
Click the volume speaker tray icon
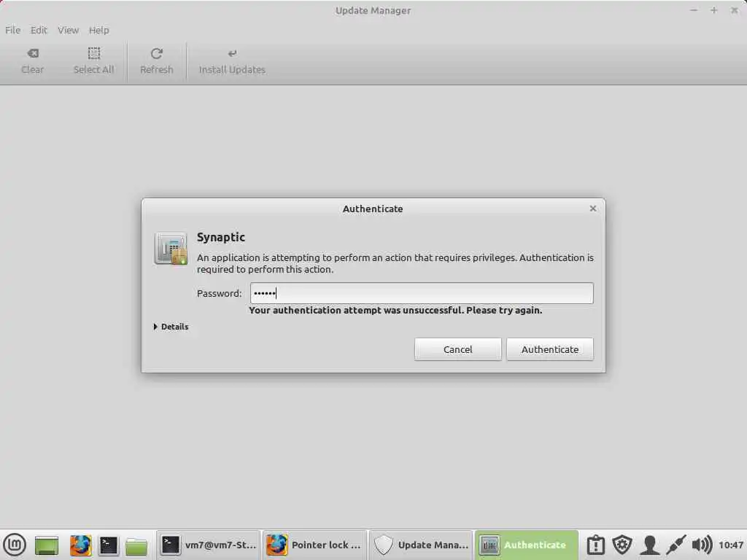pos(702,545)
